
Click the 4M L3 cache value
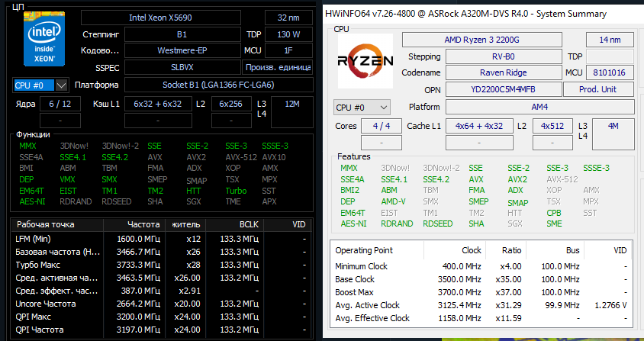click(613, 134)
